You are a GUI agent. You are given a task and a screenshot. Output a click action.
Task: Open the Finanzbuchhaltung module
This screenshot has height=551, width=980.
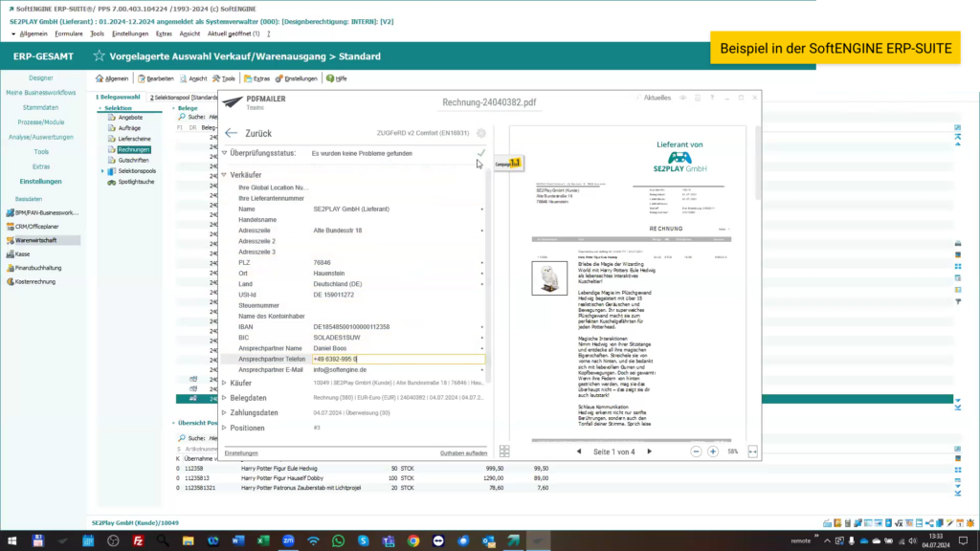(x=33, y=268)
